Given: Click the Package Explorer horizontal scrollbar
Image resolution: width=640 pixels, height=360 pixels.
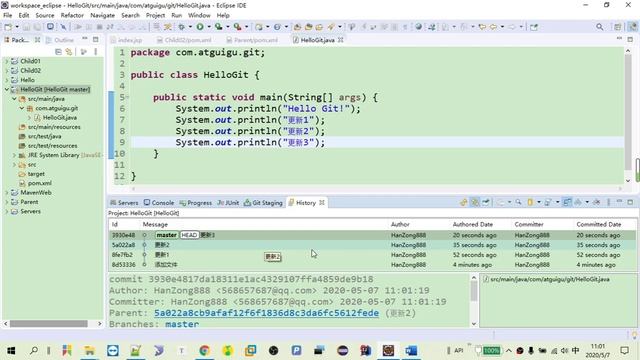Looking at the screenshot, I should pyautogui.click(x=49, y=324).
